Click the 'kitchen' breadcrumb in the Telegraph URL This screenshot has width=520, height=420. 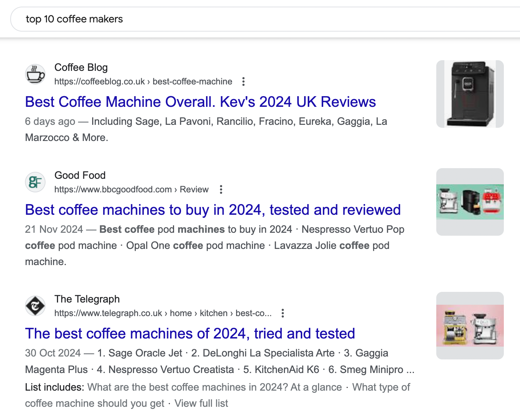(x=214, y=313)
